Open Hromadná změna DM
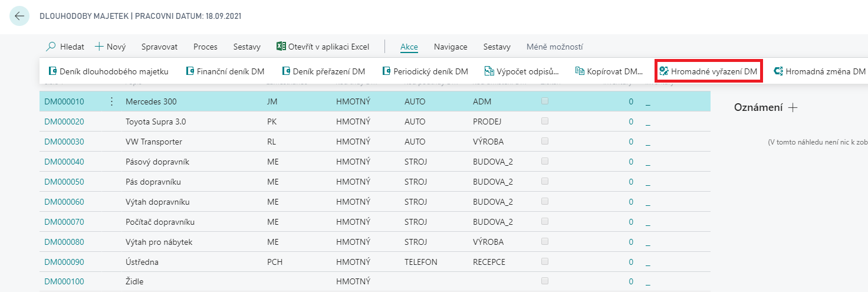Viewport: 868px width, 292px height. point(820,71)
